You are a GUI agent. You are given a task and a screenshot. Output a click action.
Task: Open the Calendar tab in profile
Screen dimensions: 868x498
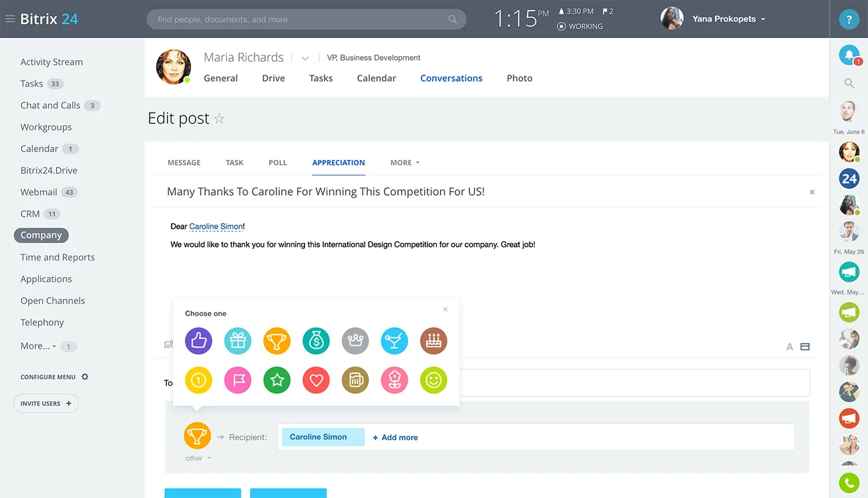pyautogui.click(x=376, y=78)
